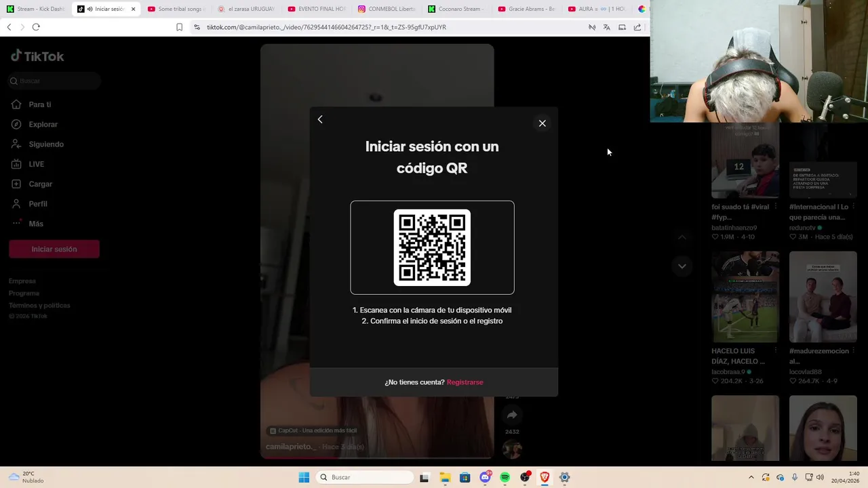Click the cast/screen icon in address bar

coord(622,27)
